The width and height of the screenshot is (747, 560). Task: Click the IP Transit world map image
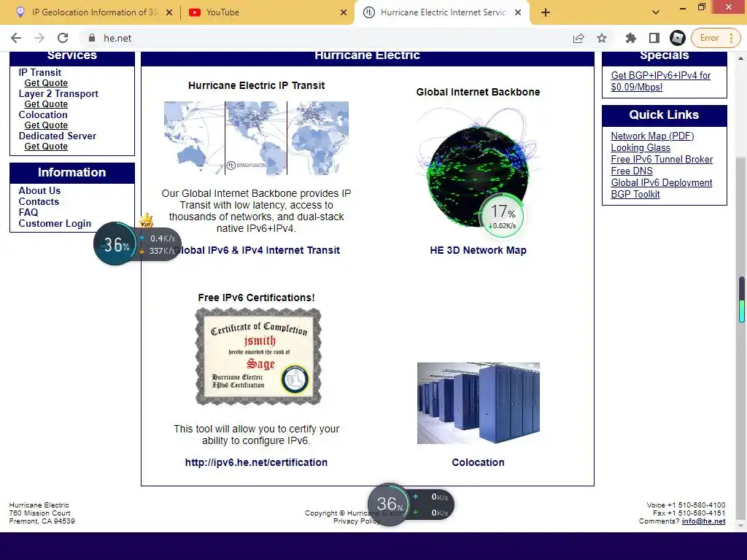point(256,138)
